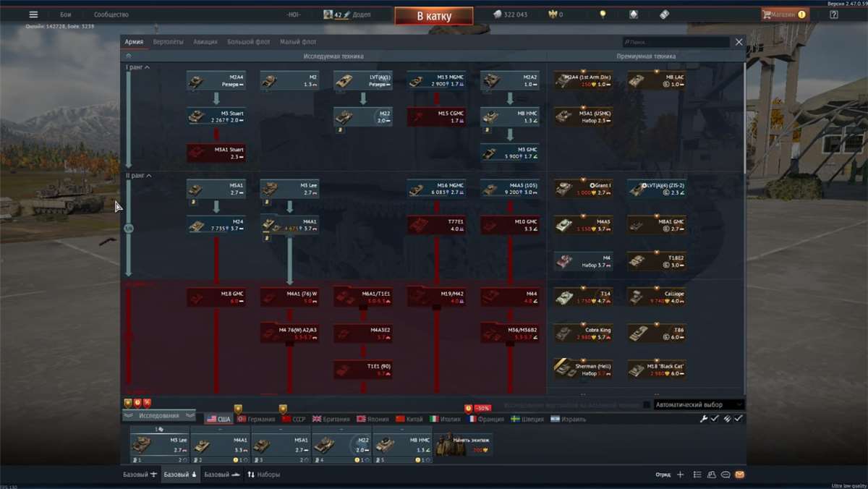Switch to the Вертолёты tab
868x489 pixels.
168,42
